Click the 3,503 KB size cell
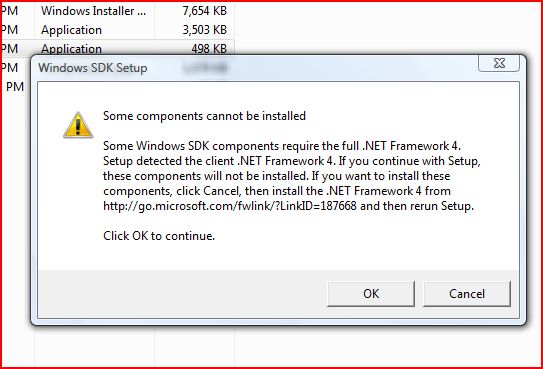The height and width of the screenshot is (369, 543). coord(204,30)
